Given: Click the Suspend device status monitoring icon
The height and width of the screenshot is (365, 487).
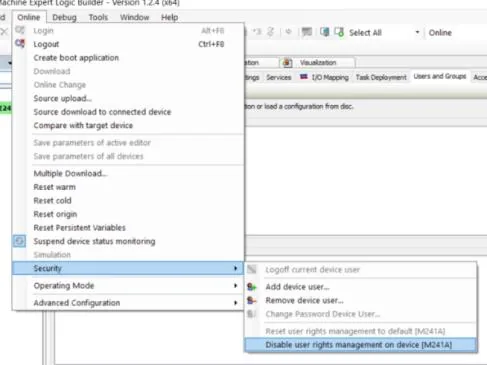Looking at the screenshot, I should (19, 241).
